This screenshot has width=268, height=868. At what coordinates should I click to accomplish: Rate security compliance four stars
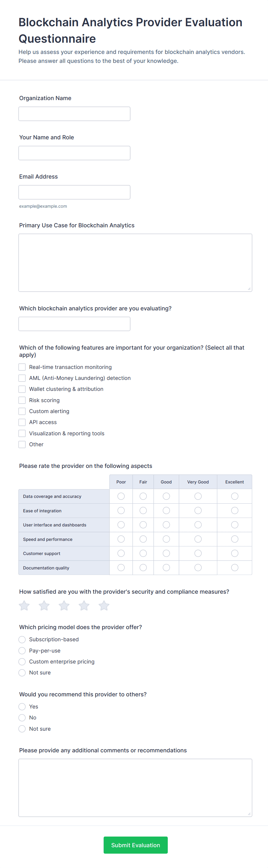[84, 605]
